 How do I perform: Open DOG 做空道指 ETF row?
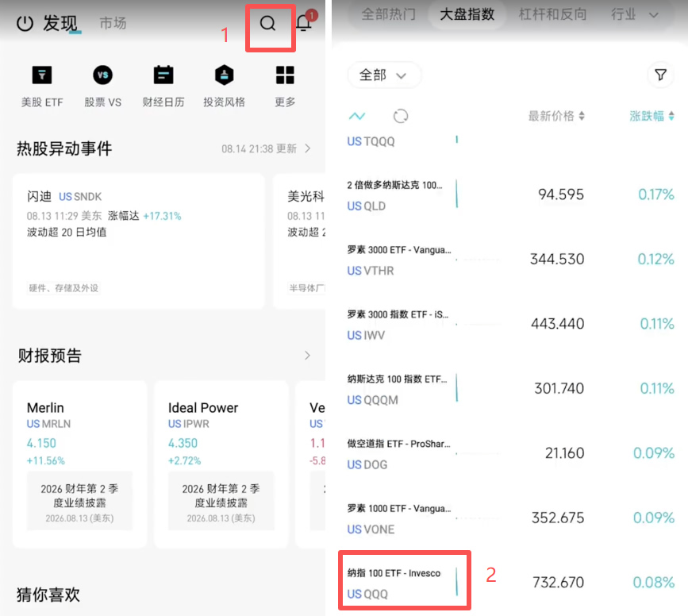511,453
